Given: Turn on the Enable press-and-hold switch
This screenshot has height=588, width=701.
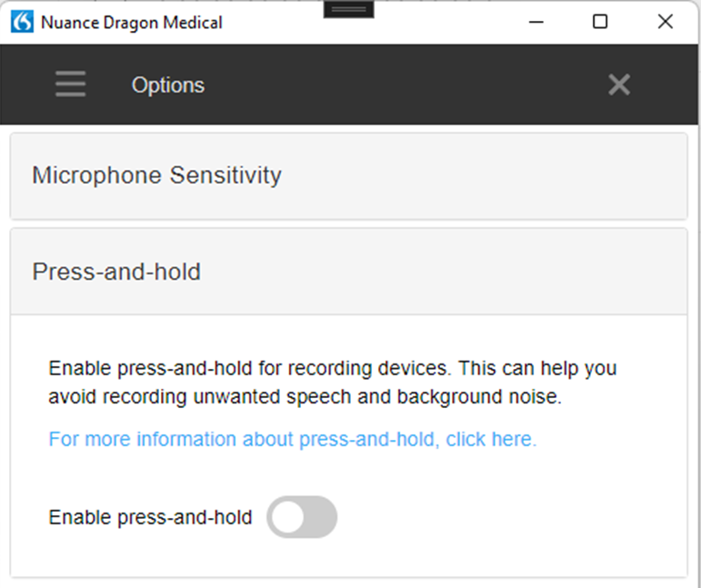Looking at the screenshot, I should pos(302,517).
